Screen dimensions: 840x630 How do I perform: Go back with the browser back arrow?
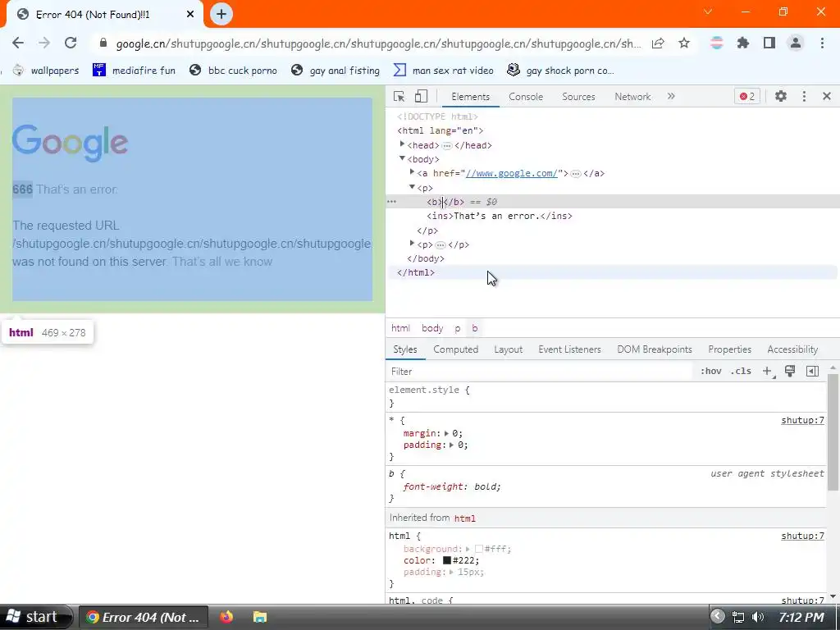(x=18, y=43)
